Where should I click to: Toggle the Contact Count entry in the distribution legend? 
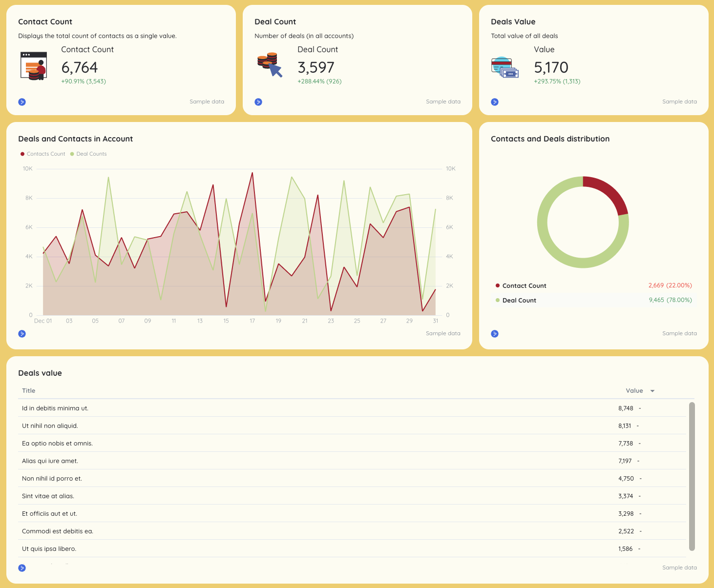tap(525, 285)
